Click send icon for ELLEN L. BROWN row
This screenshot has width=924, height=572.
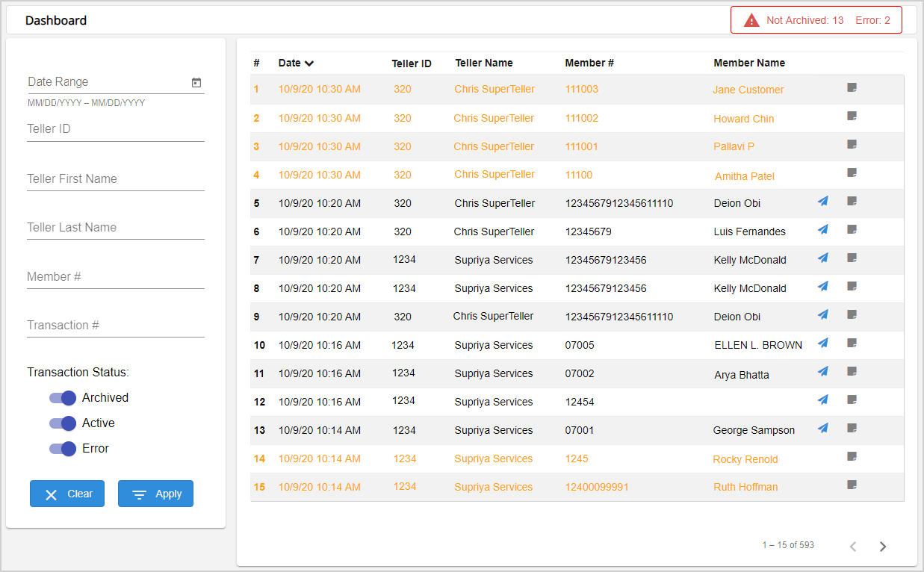pos(823,343)
